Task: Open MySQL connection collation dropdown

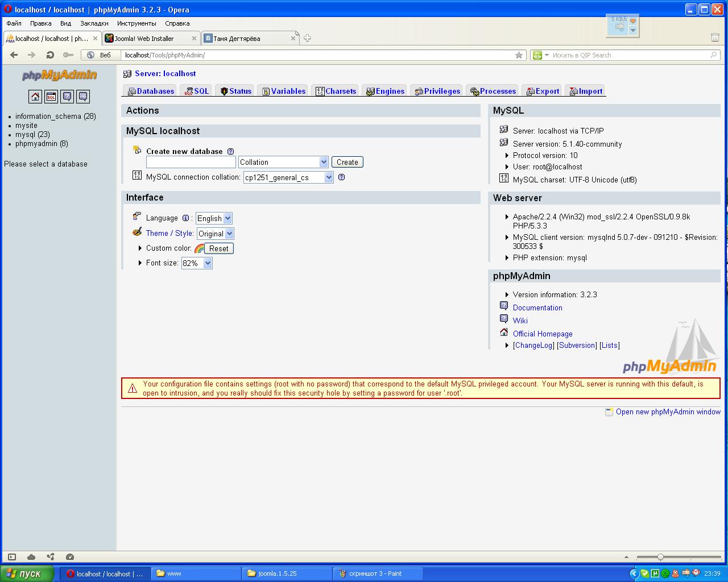Action: tap(288, 177)
